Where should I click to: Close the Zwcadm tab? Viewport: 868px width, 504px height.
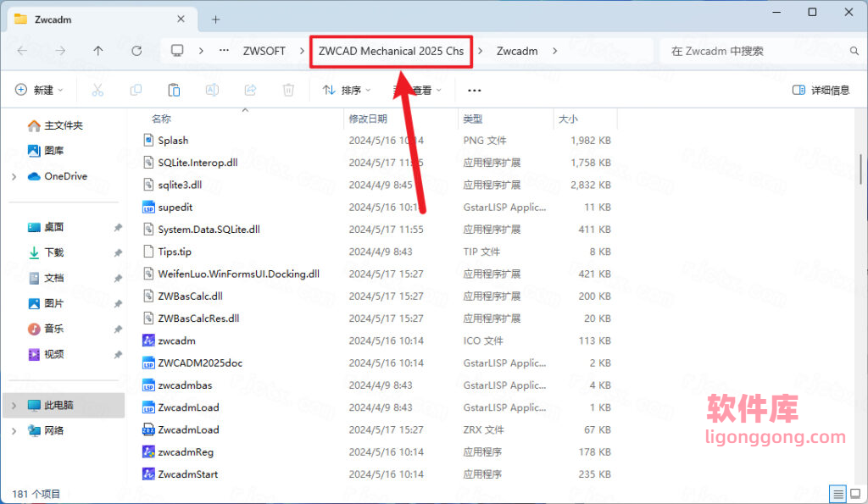coord(181,19)
